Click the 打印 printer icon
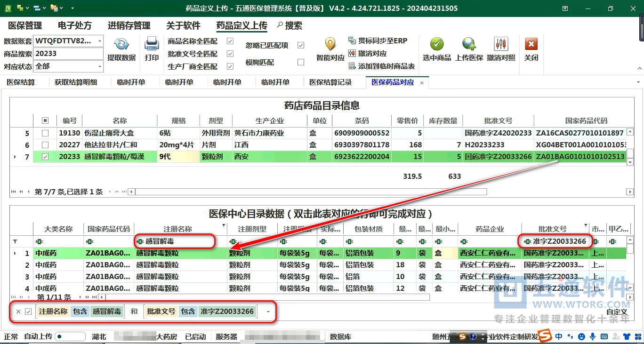This screenshot has height=344, width=644. (152, 44)
